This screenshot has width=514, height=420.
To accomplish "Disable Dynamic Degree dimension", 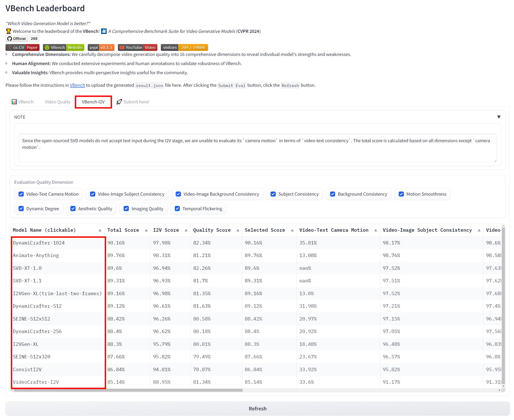I will tap(21, 209).
